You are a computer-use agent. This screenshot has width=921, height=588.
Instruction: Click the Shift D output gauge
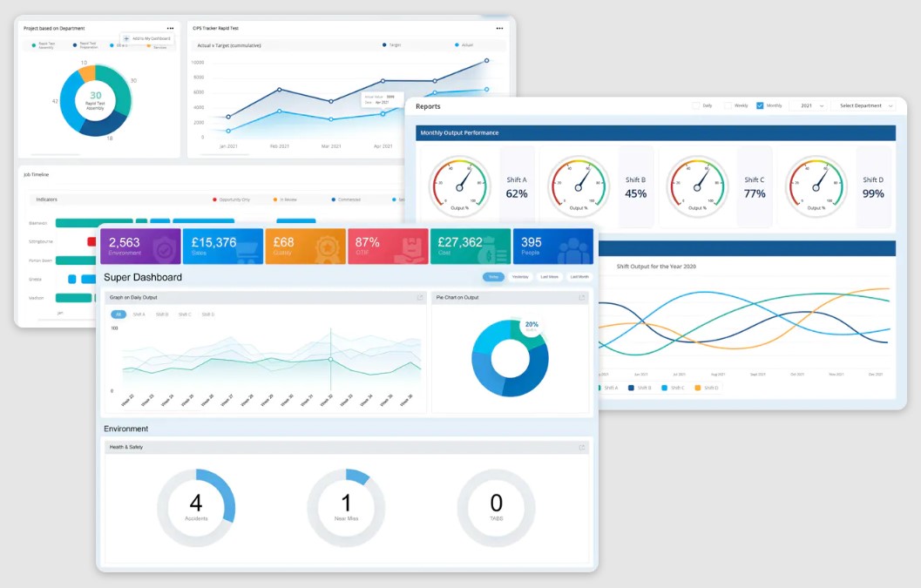point(816,186)
